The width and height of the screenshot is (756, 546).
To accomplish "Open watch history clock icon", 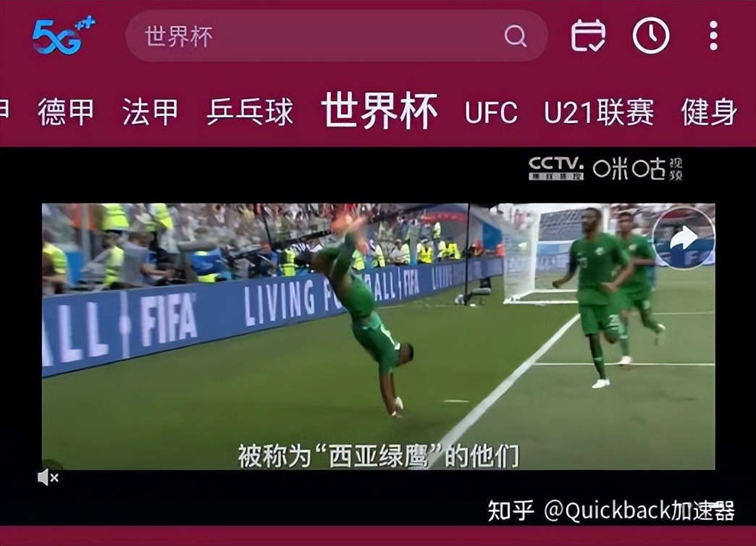I will [x=651, y=35].
